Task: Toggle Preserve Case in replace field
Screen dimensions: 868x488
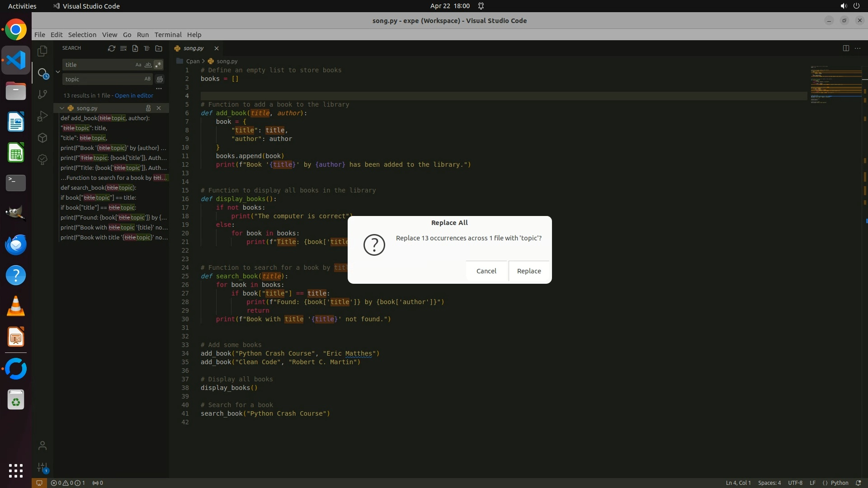Action: 147,79
